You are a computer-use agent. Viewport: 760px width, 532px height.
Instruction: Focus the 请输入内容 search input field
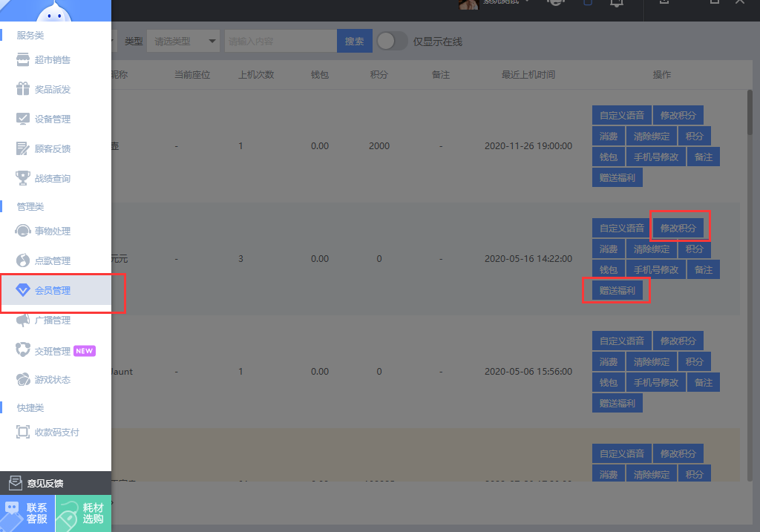(280, 42)
